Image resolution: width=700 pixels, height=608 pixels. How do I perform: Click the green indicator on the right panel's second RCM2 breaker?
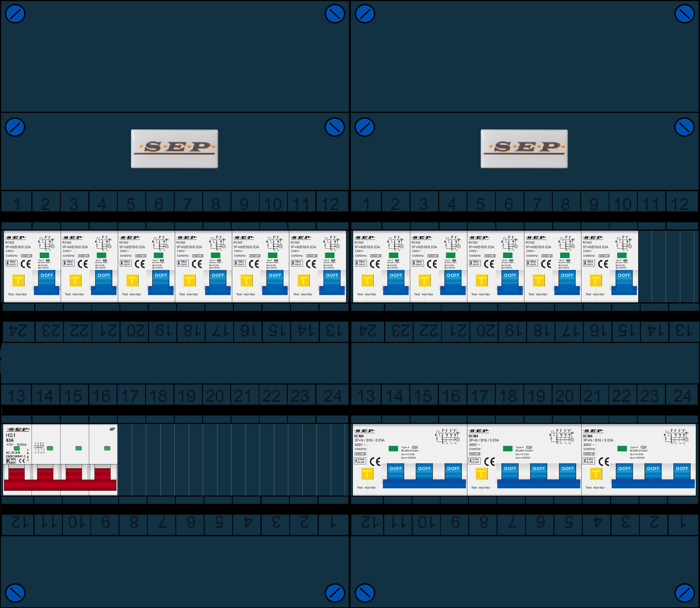451,255
